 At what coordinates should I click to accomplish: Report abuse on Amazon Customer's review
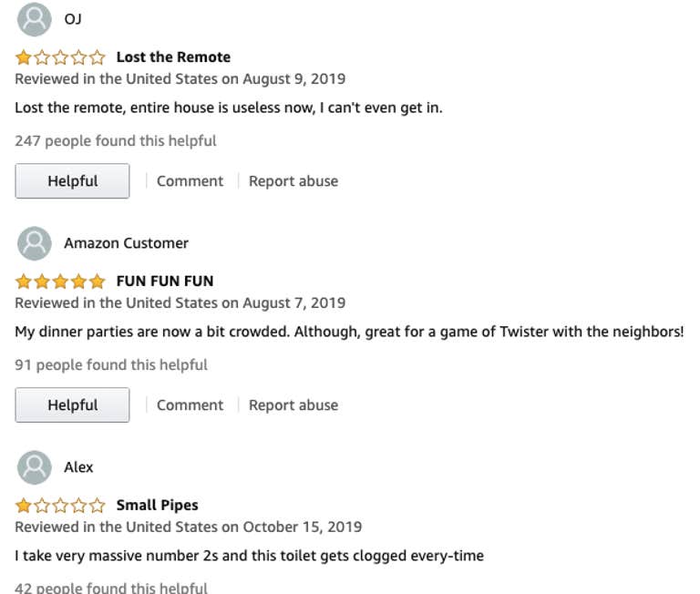pos(293,405)
